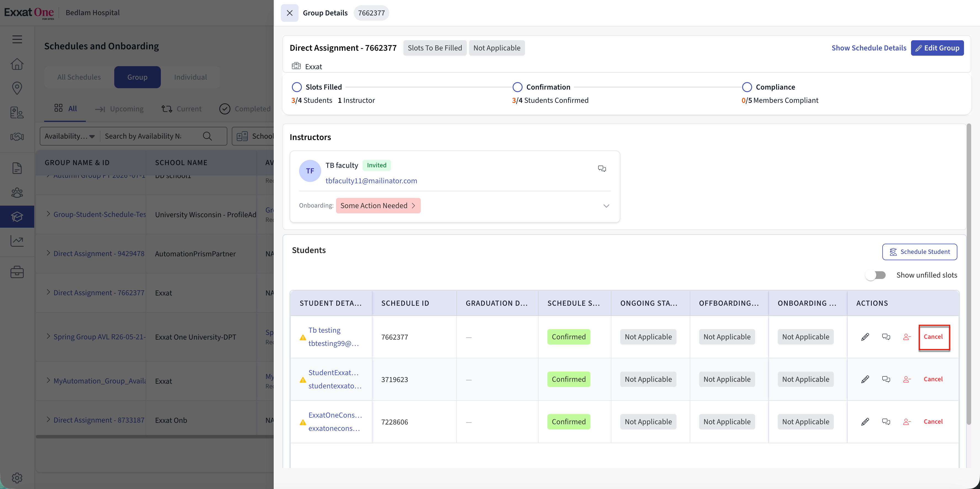This screenshot has height=489, width=980.
Task: Remove student icon for schedule 7228606
Action: tap(907, 422)
